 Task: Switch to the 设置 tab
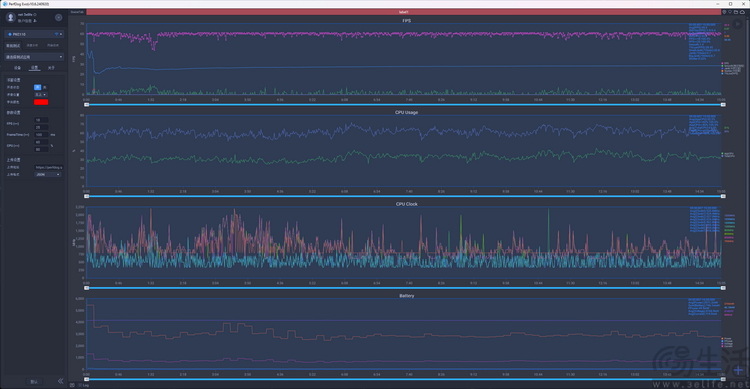point(34,68)
